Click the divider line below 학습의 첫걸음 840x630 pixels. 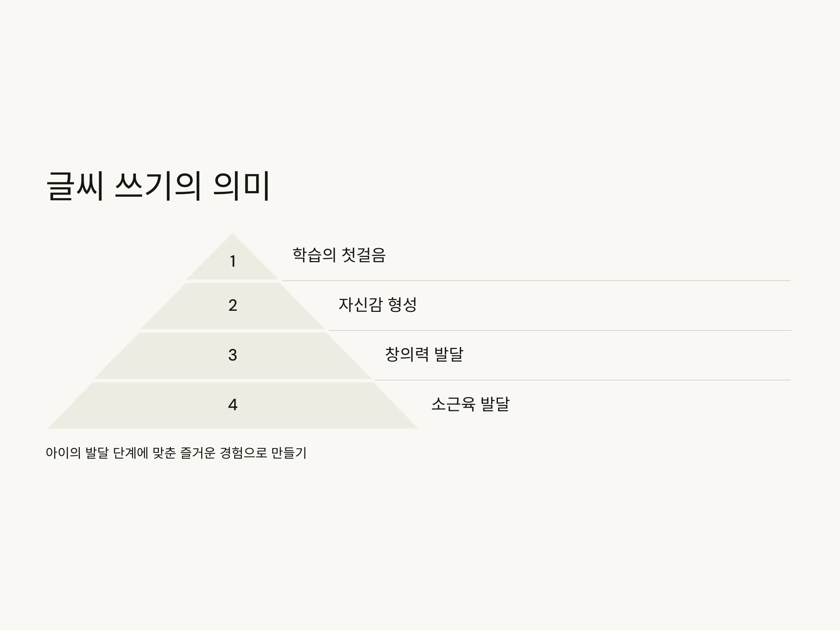[x=537, y=281]
